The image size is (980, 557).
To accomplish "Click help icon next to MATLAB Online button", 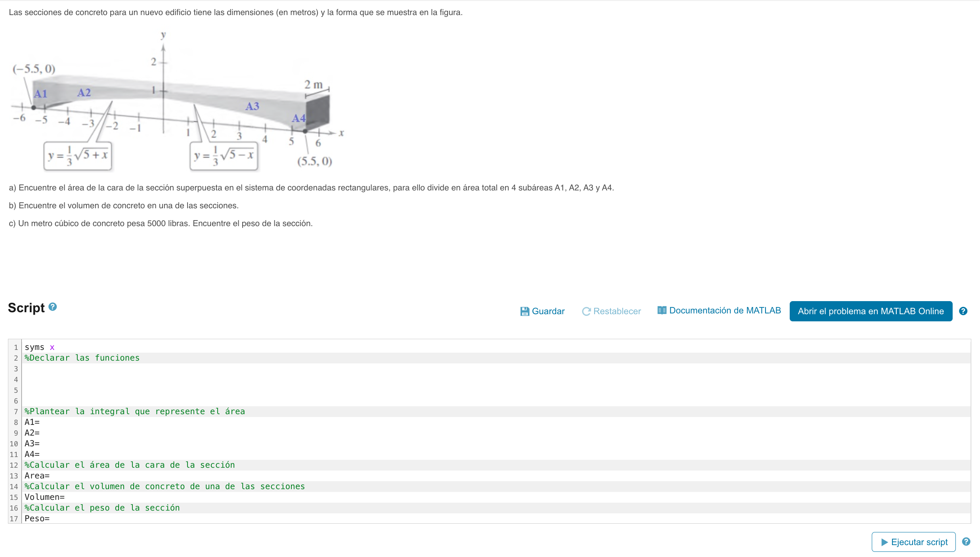I will tap(963, 311).
